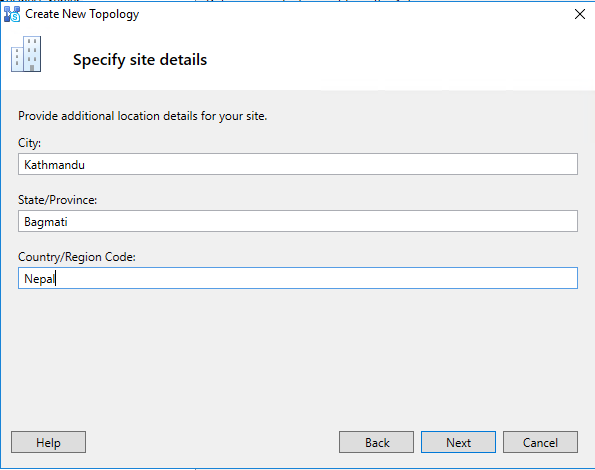Screen dimensions: 595x470
Task: Focus the City input field
Action: click(298, 164)
